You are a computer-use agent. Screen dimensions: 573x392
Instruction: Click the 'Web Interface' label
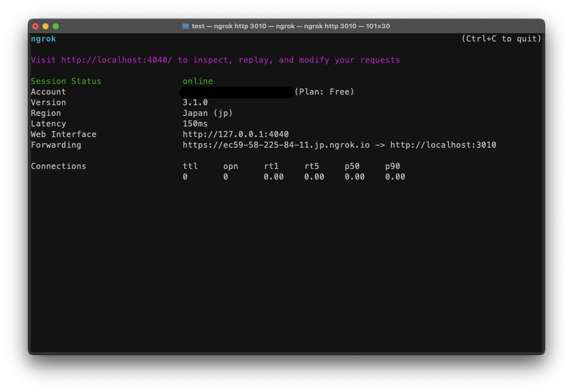64,134
